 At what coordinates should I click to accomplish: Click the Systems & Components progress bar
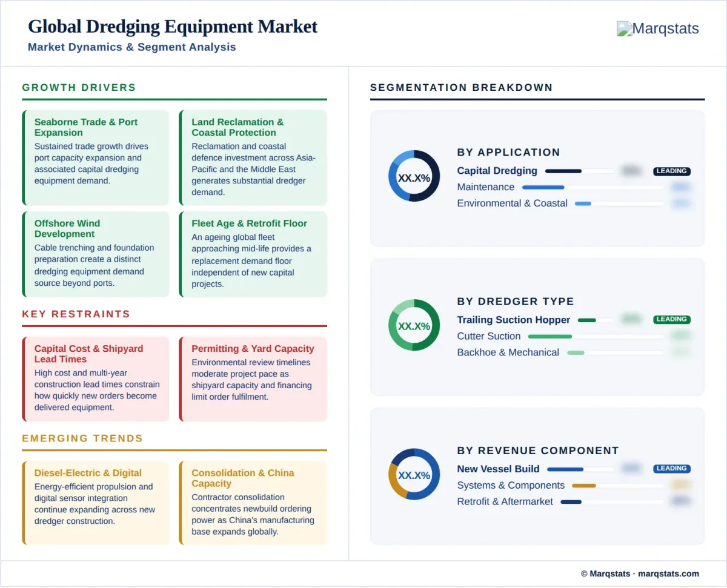pyautogui.click(x=618, y=486)
